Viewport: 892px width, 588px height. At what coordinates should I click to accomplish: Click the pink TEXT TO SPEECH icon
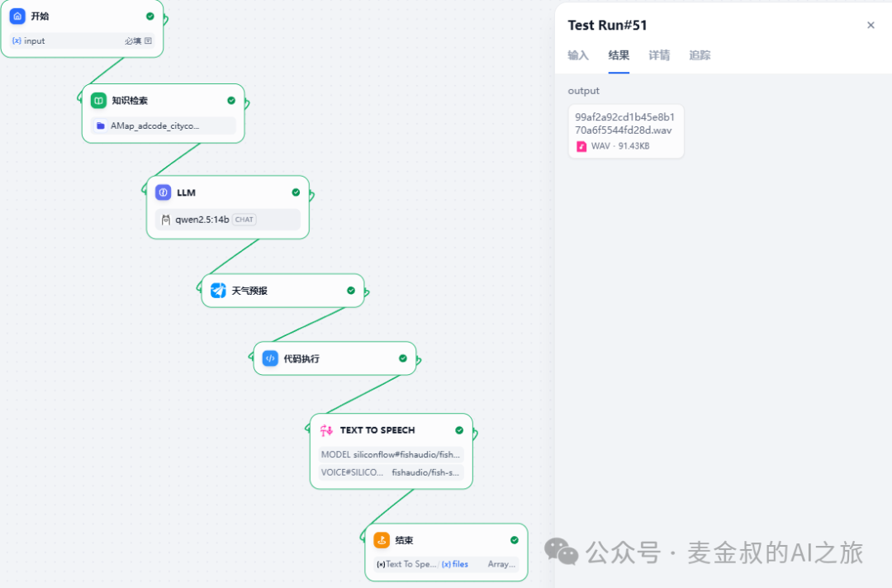click(x=327, y=430)
